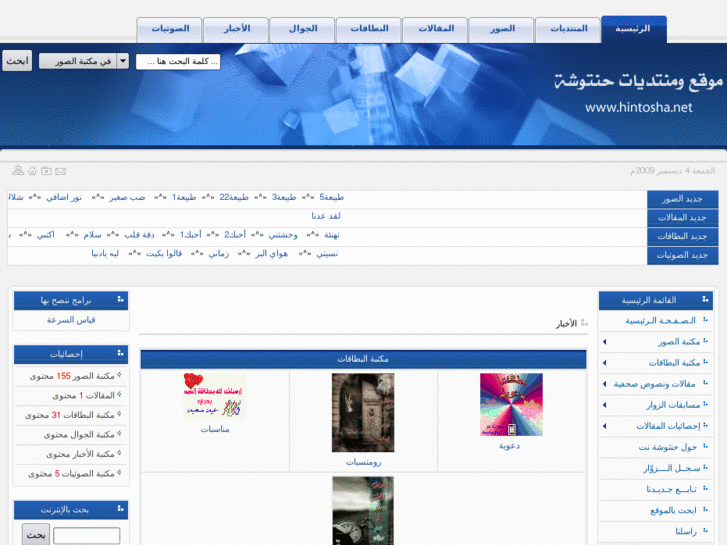Click the جديد البطاقات ticker label

coord(682,237)
